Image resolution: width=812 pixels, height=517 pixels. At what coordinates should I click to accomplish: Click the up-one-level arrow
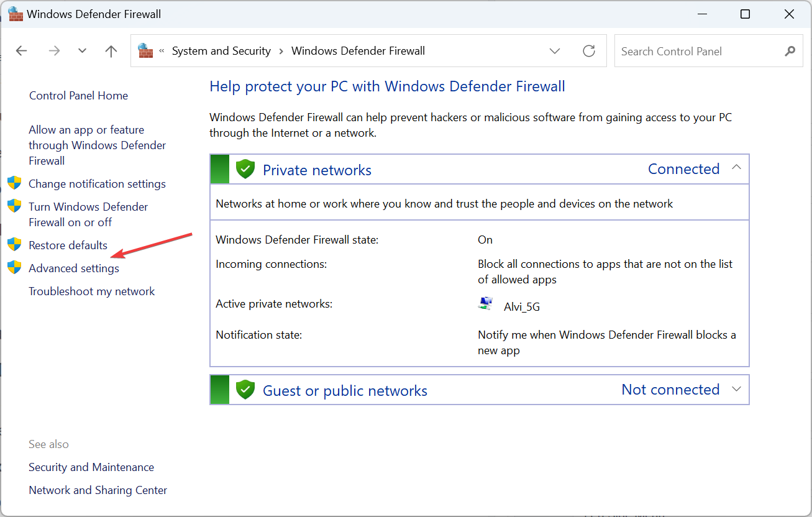(111, 50)
